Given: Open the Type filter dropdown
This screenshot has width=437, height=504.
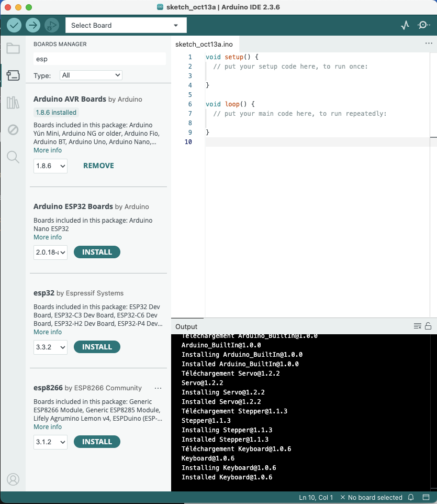Looking at the screenshot, I should pos(91,75).
